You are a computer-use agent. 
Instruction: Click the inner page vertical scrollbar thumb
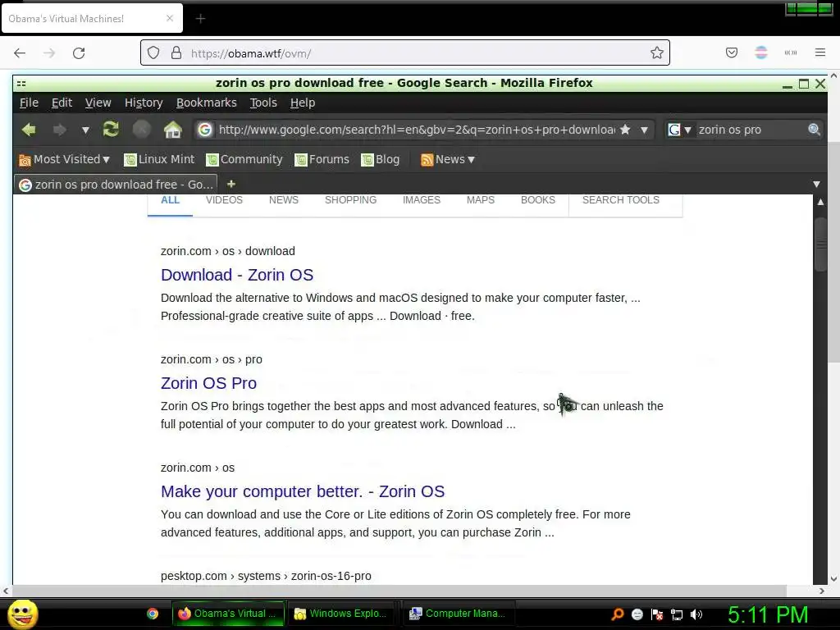pyautogui.click(x=820, y=244)
